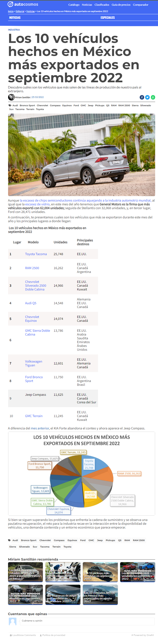Select the NOTICIAS tab

(15, 18)
